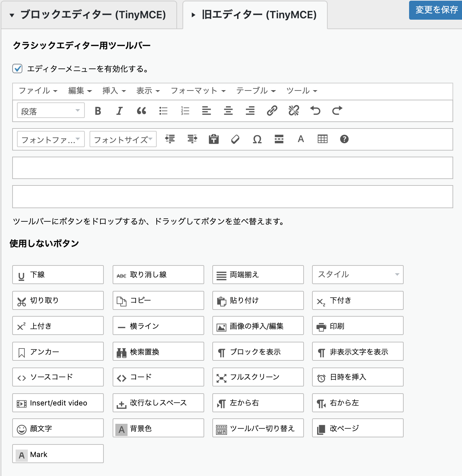Select the 日時を挿入 button
The width and height of the screenshot is (462, 476).
[x=358, y=377]
